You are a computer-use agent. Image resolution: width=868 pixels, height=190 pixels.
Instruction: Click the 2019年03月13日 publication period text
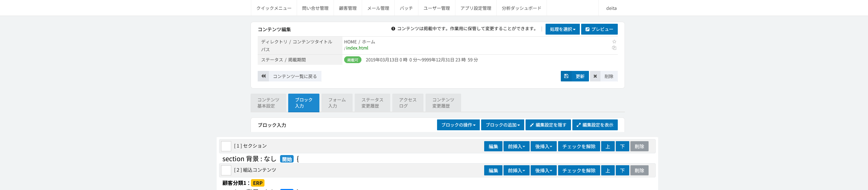tap(422, 60)
